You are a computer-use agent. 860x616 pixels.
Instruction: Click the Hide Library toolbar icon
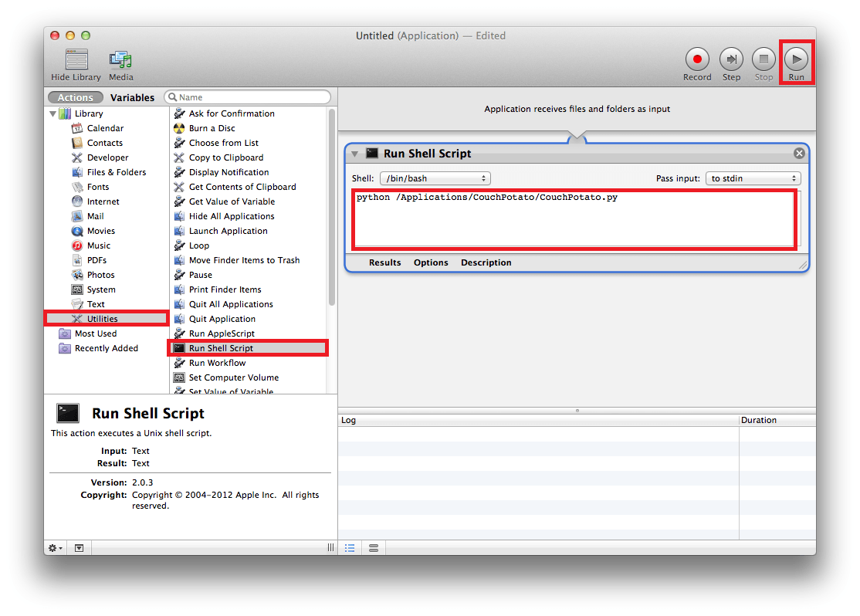pyautogui.click(x=76, y=60)
